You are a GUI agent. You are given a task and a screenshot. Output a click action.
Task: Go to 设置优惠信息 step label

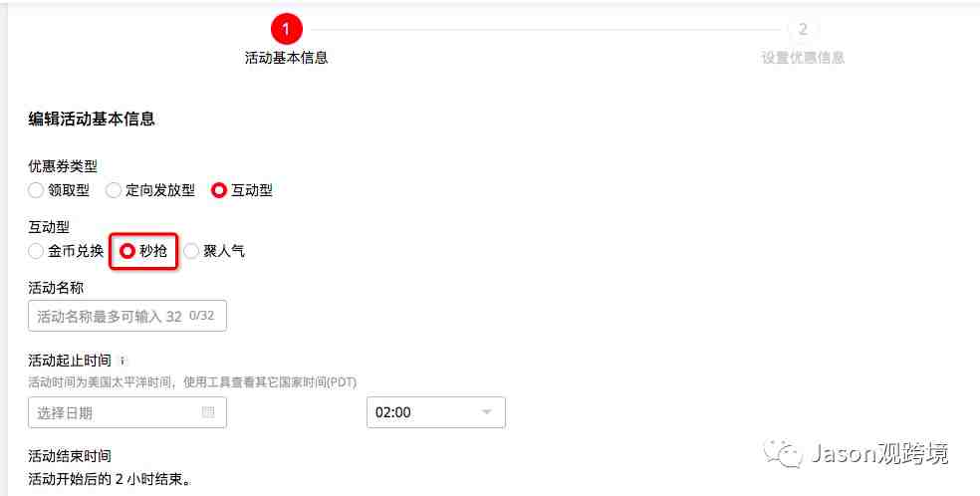tap(803, 58)
